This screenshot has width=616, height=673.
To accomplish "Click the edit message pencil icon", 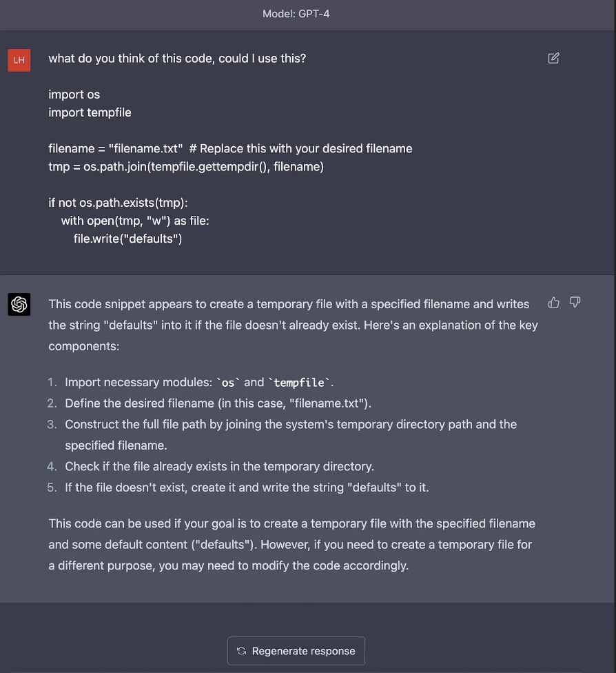I will pyautogui.click(x=553, y=58).
